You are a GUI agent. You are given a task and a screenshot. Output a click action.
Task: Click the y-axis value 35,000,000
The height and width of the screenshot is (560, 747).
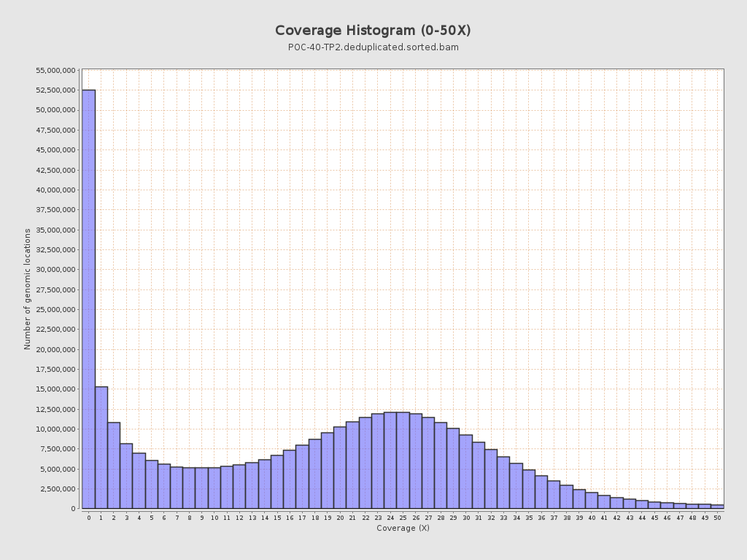tap(55, 230)
